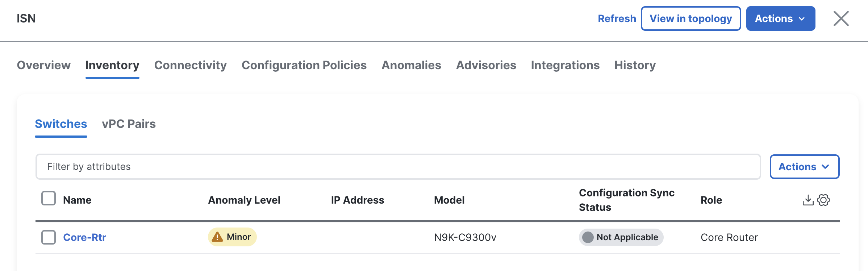Viewport: 868px width, 271px height.
Task: Open the Connectivity tab
Action: point(191,65)
